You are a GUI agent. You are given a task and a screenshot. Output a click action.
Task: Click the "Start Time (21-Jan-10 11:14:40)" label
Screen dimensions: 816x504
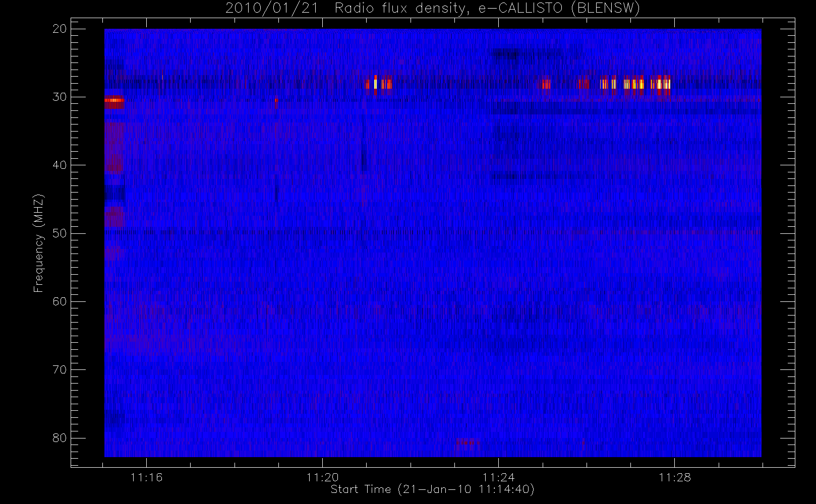pos(432,489)
